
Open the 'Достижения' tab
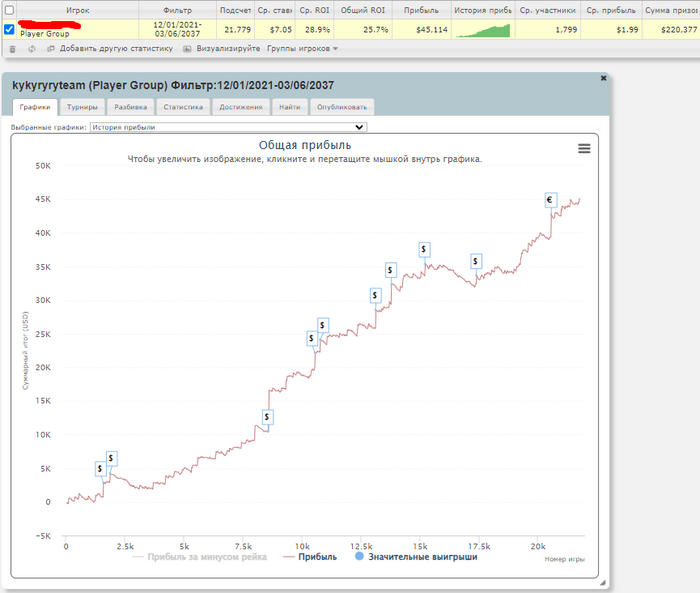tap(241, 107)
